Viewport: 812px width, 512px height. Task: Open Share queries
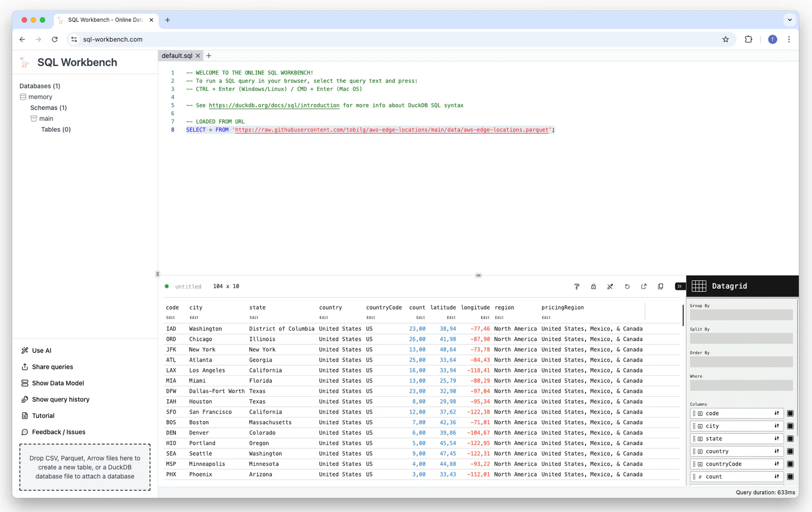tap(47, 367)
